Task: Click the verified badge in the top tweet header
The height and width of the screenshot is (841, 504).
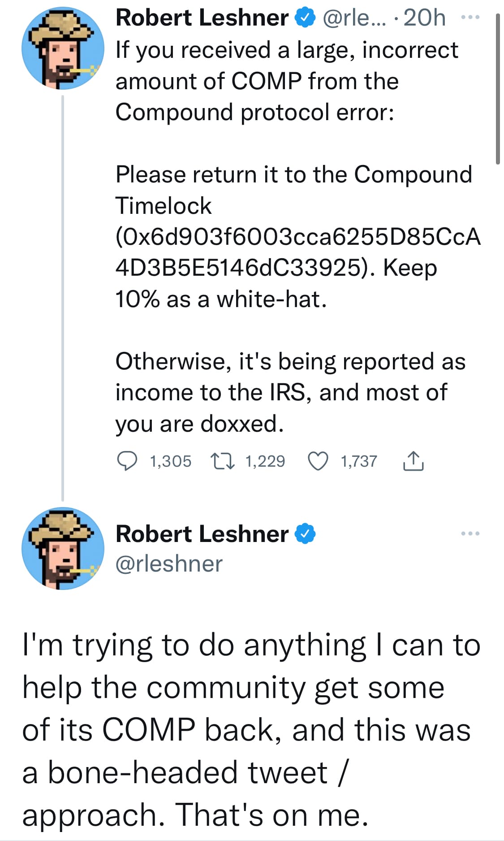Action: pos(305,18)
